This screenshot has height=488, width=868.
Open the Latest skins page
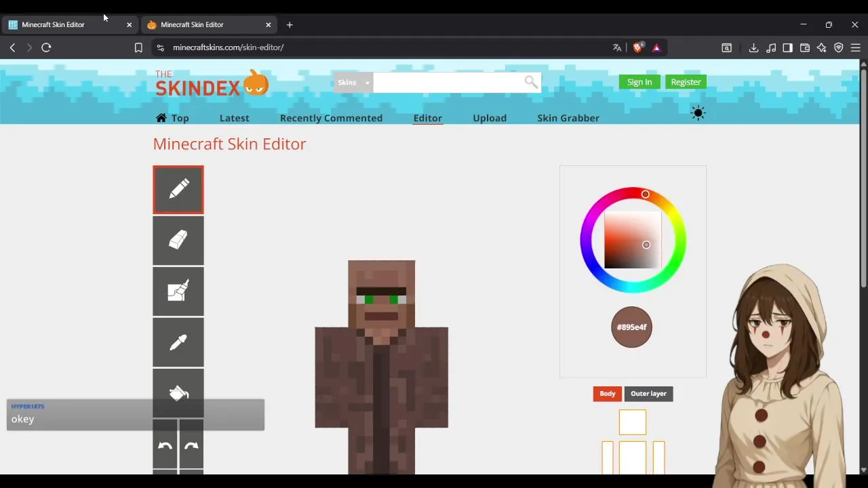point(234,118)
